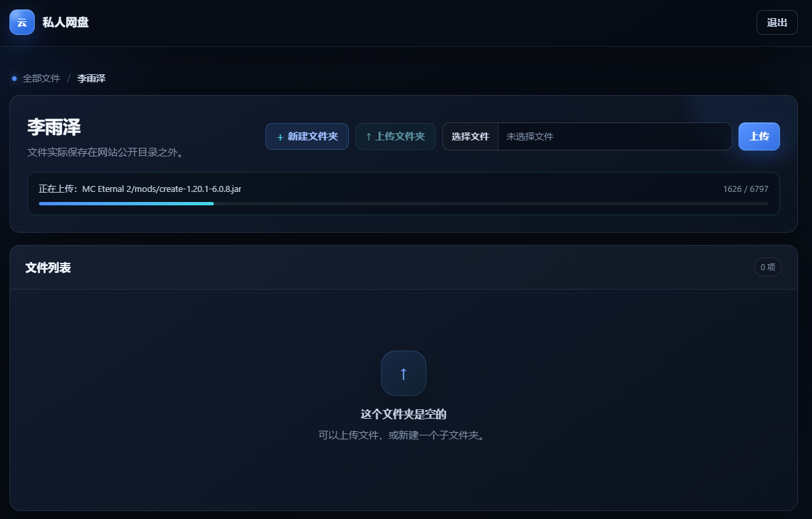
Task: Click the 李雨泽 breadcrumb item
Action: [x=92, y=78]
